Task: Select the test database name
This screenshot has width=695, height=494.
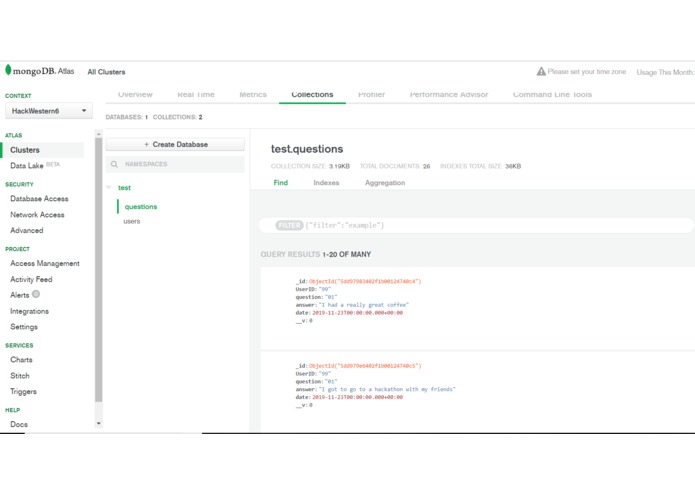Action: point(125,188)
